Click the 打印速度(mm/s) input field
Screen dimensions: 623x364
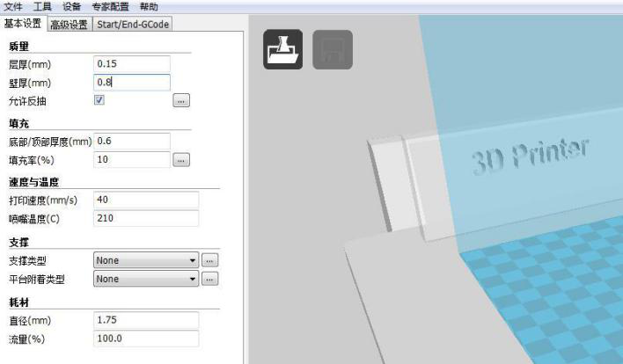145,200
